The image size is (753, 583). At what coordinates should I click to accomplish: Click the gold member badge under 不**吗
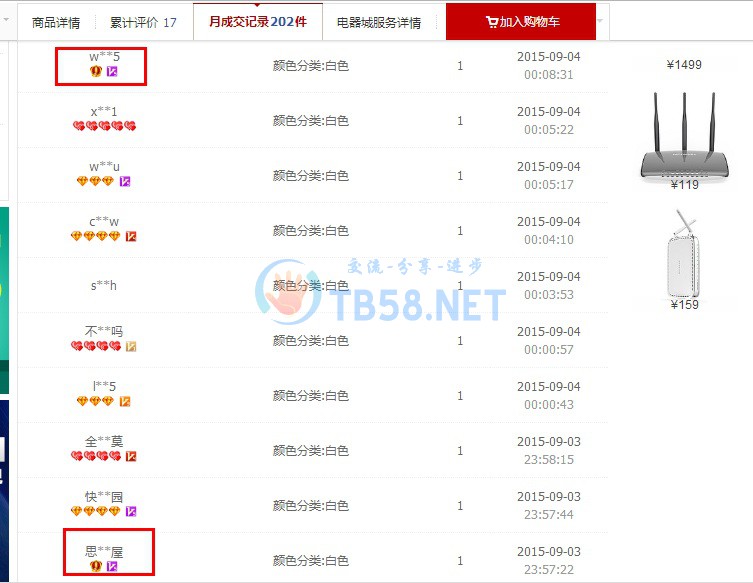point(131,346)
